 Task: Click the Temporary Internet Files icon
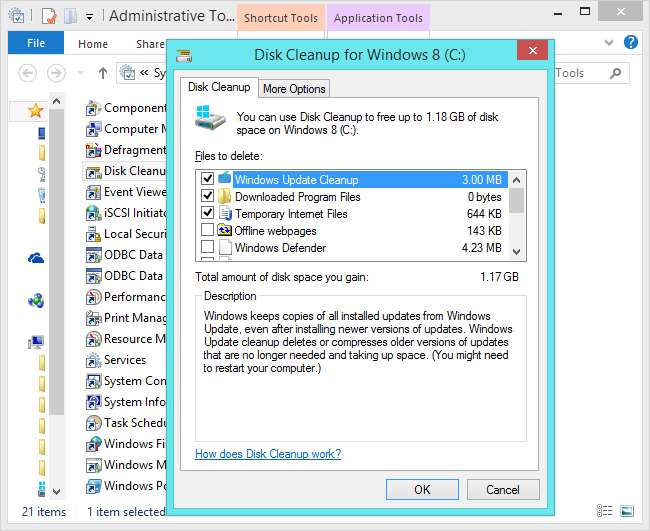tap(225, 213)
